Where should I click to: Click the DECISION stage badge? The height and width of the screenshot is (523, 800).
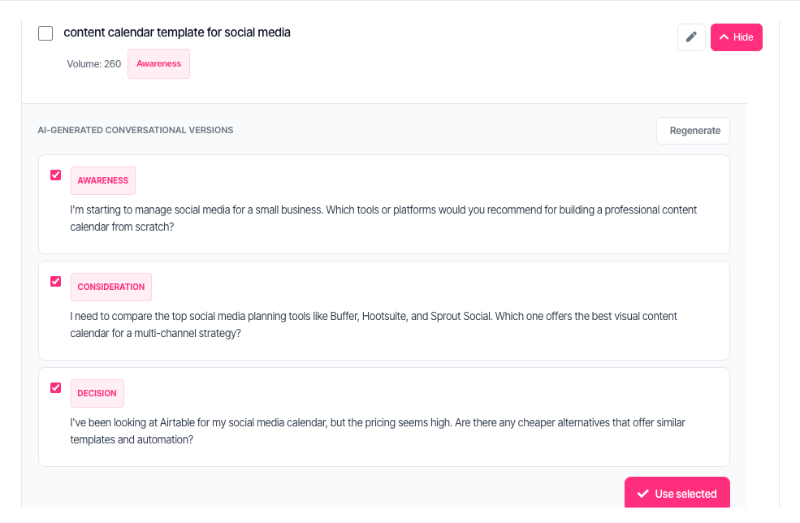[97, 393]
